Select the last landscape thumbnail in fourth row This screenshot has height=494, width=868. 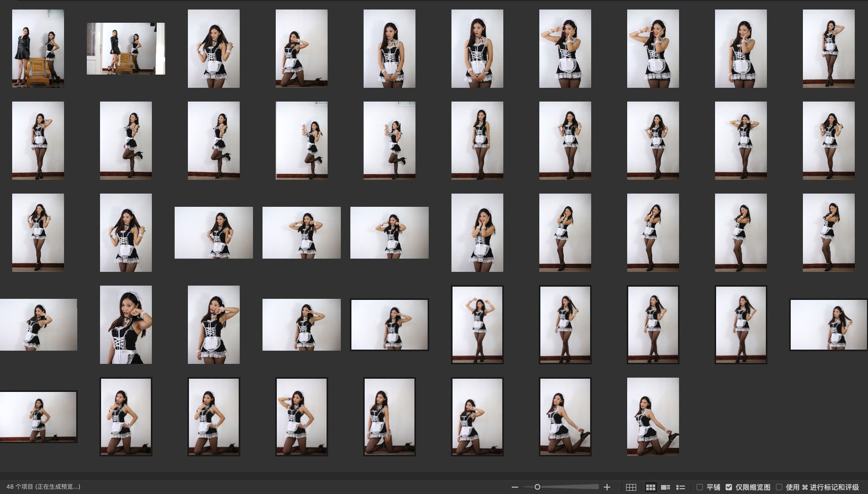828,324
